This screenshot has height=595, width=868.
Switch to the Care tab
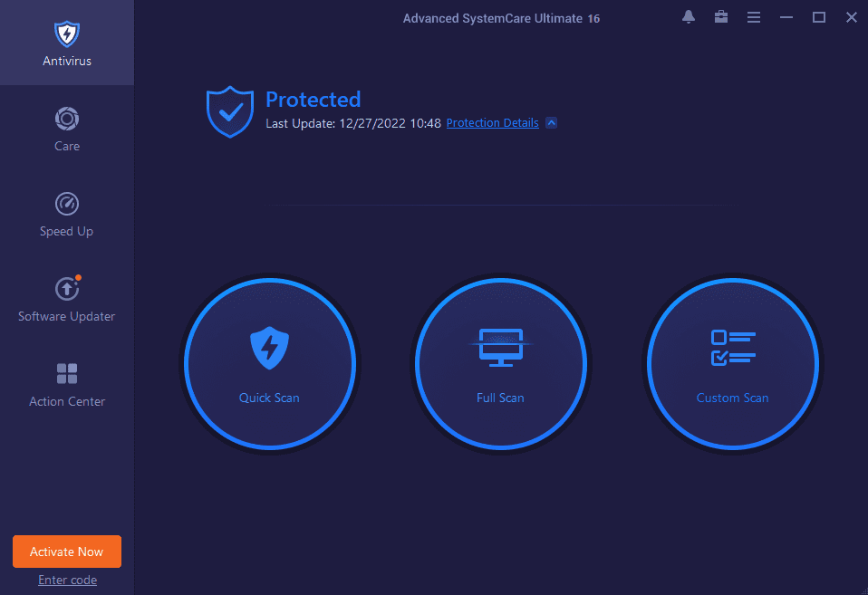coord(66,130)
